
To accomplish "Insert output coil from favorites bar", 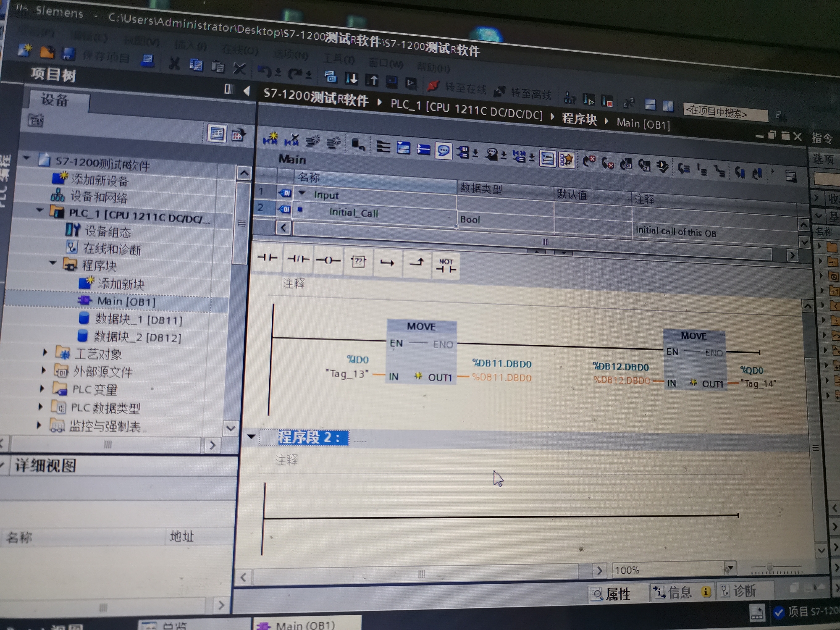I will (328, 261).
